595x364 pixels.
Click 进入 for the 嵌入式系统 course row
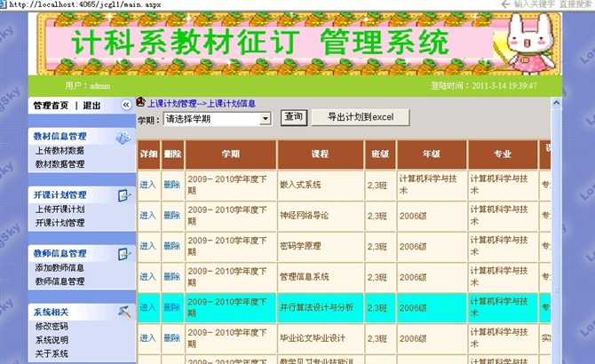(x=147, y=185)
